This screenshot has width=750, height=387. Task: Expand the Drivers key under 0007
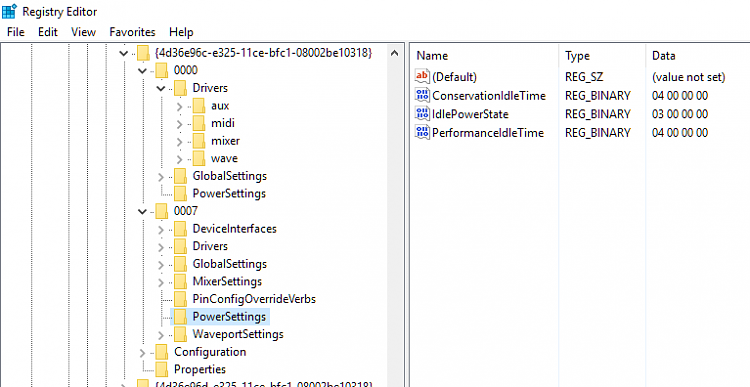161,247
